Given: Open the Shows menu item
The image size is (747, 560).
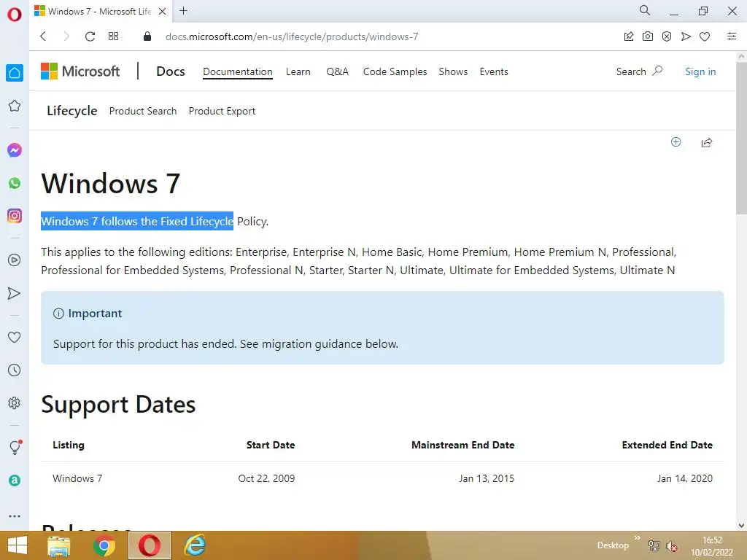Looking at the screenshot, I should coord(453,72).
